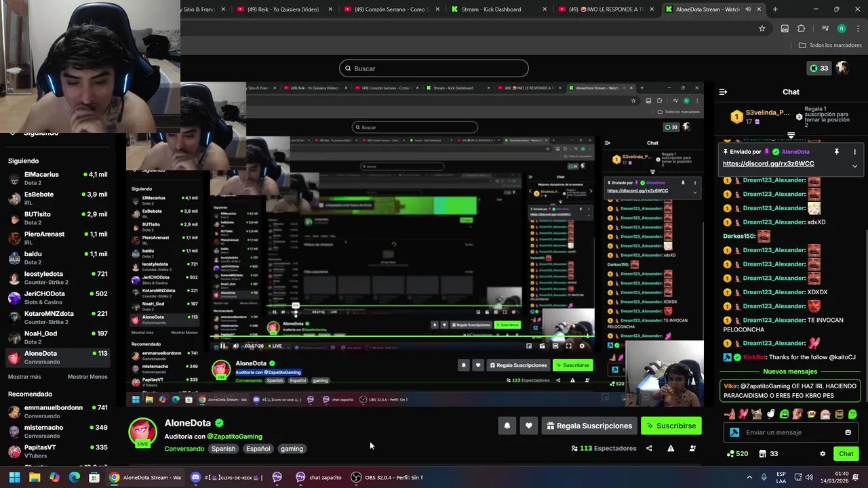Open video player settings gear
The width and height of the screenshot is (868, 488).
pos(581,346)
